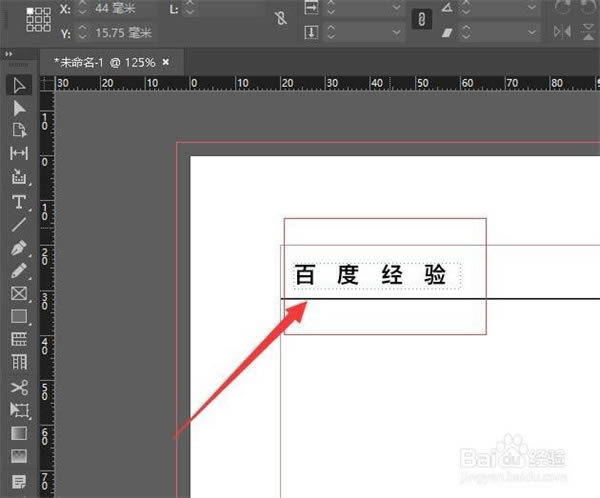The height and width of the screenshot is (498, 600).
Task: Choose the Line tool
Action: (19, 225)
